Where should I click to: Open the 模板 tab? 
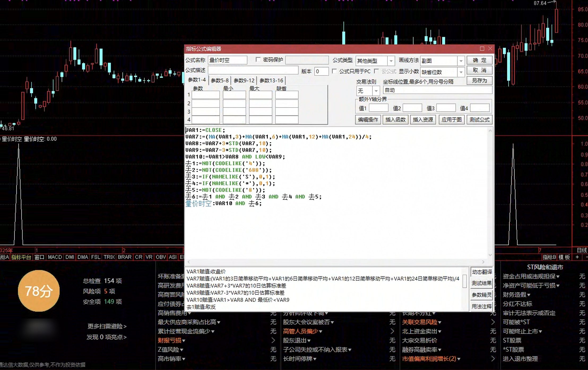pyautogui.click(x=564, y=257)
